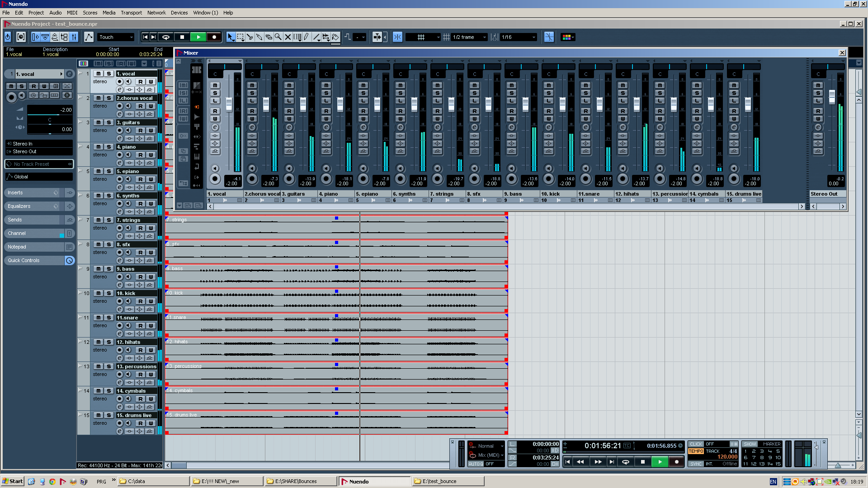Open the color palette tool icon
Viewport: 868px width, 488px height.
coord(567,37)
